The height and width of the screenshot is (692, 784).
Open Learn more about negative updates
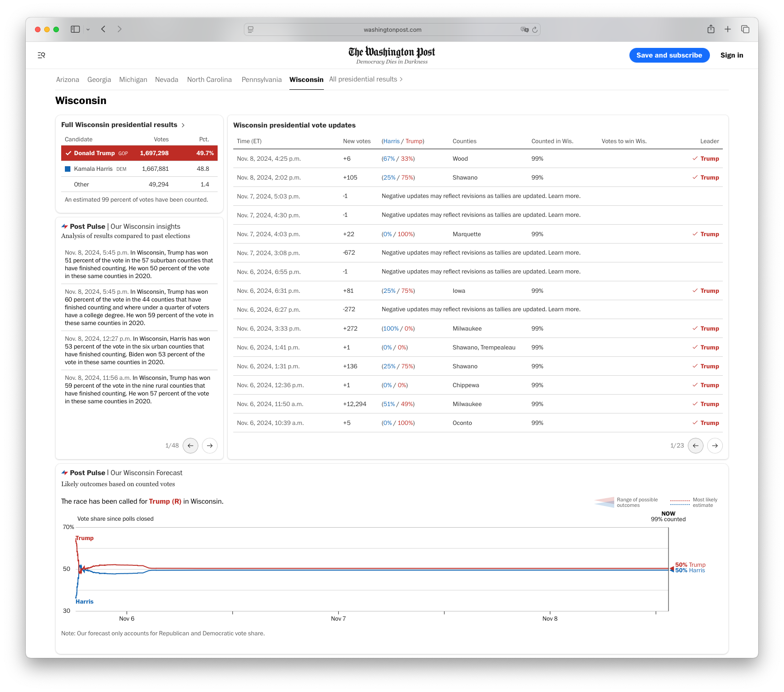point(564,196)
